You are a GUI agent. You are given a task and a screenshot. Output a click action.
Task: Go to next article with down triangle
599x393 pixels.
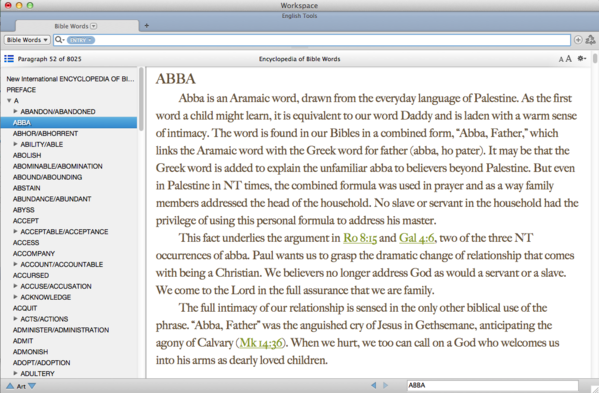[x=32, y=386]
